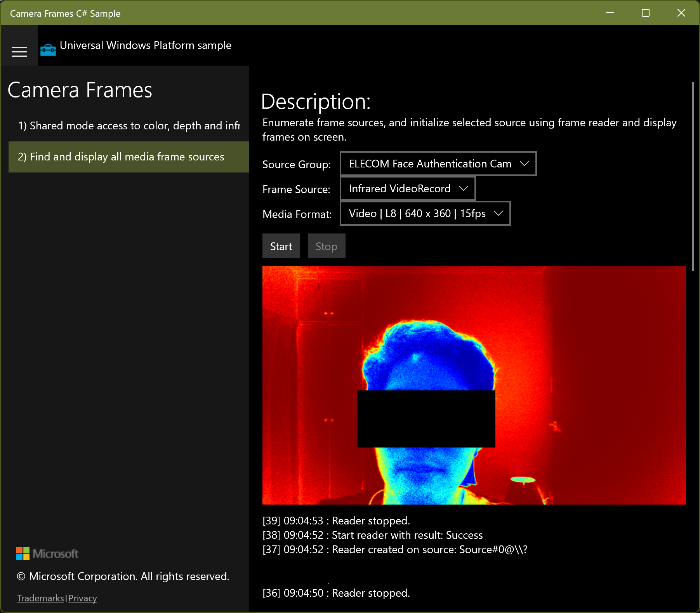The width and height of the screenshot is (700, 613).
Task: Click the Stop button
Action: 327,246
